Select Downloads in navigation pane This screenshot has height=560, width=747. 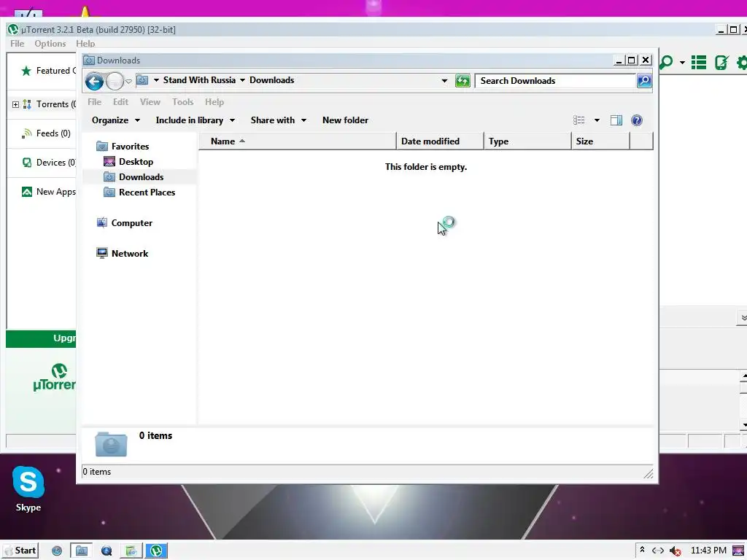(x=141, y=177)
